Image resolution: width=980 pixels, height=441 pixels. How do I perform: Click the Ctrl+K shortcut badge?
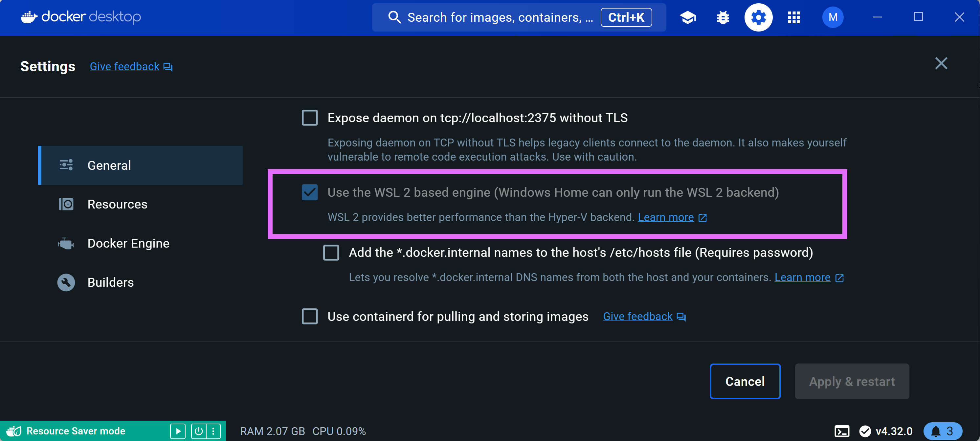[x=626, y=17]
